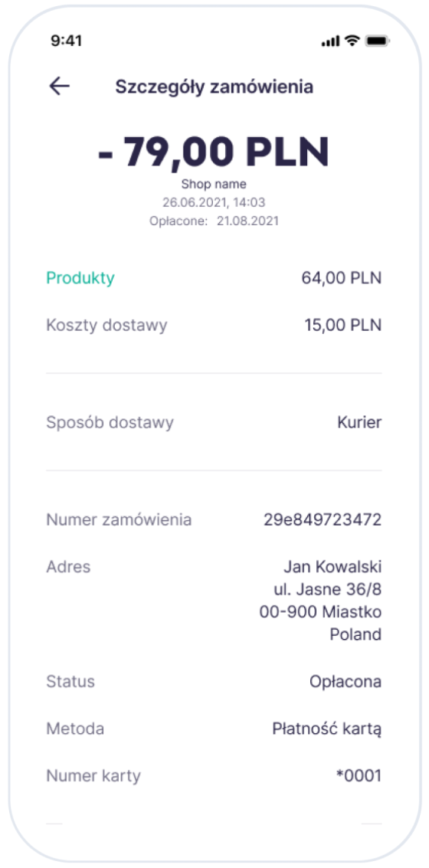Tap the - 79,00 PLN total amount

214,151
